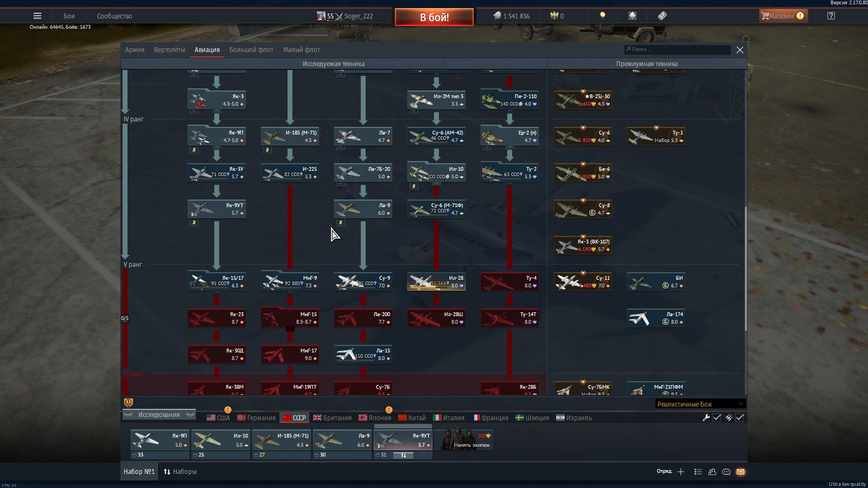Select the Франция nation tab

pos(490,418)
